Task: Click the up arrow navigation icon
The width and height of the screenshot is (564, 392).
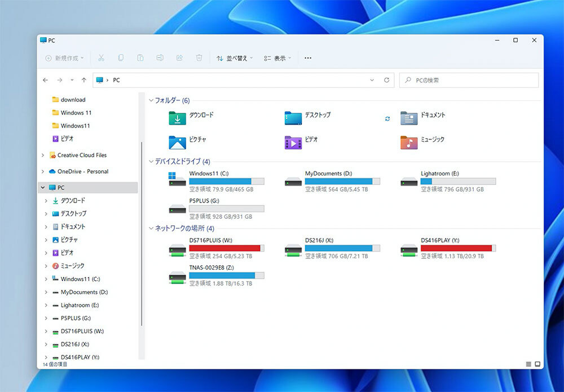Action: 84,80
